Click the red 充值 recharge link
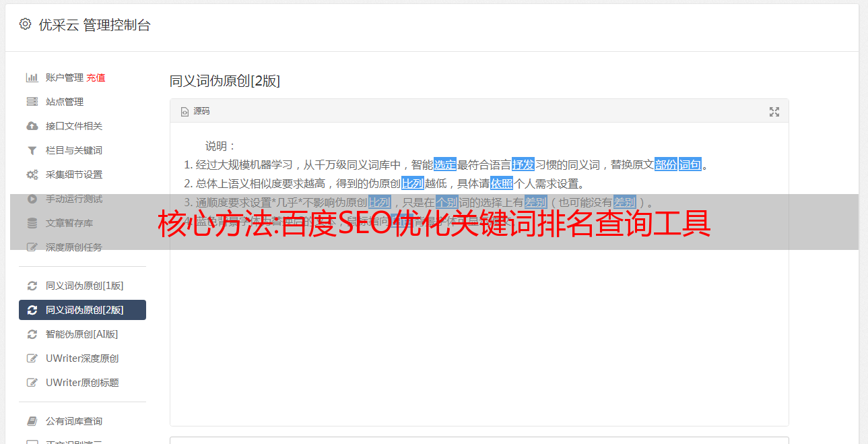The height and width of the screenshot is (444, 868). [96, 77]
